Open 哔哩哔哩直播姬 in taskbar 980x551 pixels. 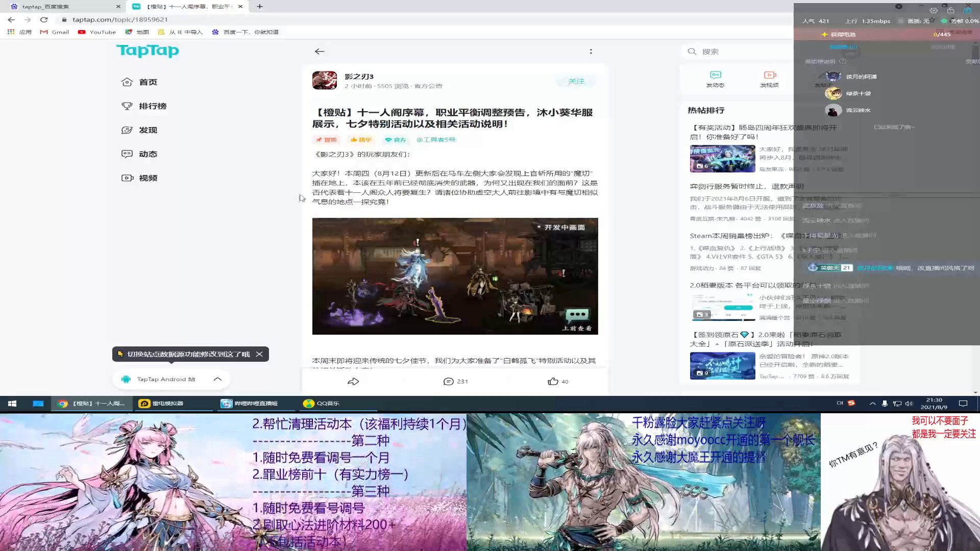pyautogui.click(x=255, y=403)
